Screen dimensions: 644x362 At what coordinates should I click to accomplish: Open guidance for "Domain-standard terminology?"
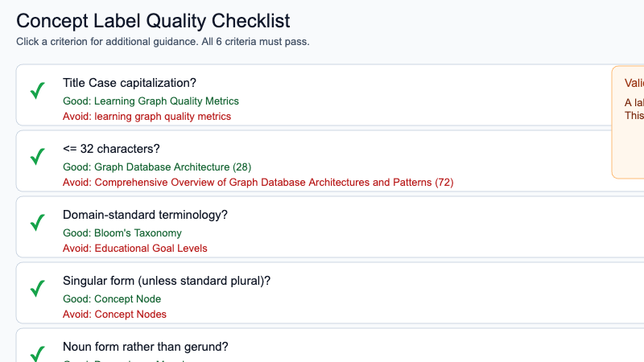point(146,215)
